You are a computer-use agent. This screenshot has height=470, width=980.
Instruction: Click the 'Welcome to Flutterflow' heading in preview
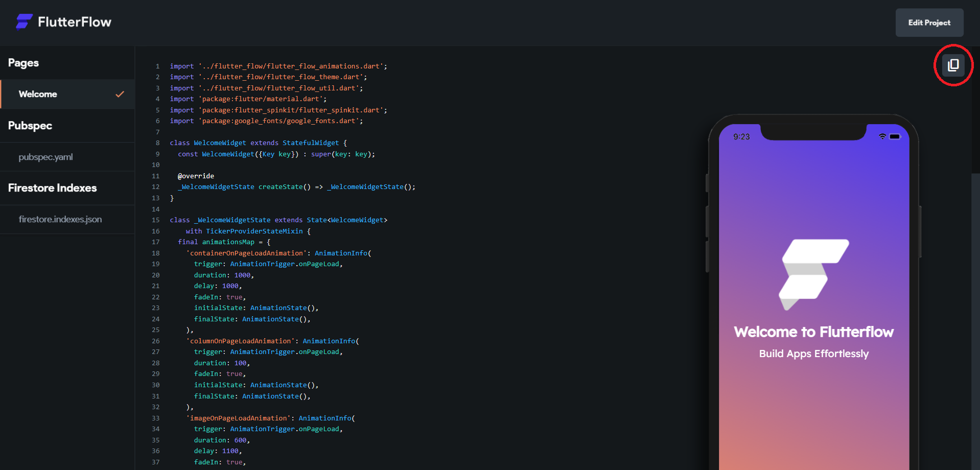point(813,332)
